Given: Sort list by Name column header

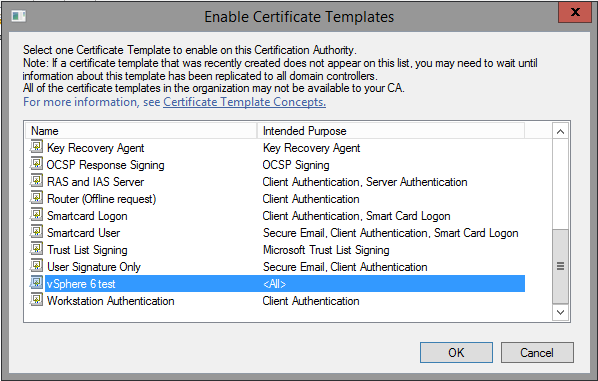Looking at the screenshot, I should [x=141, y=131].
